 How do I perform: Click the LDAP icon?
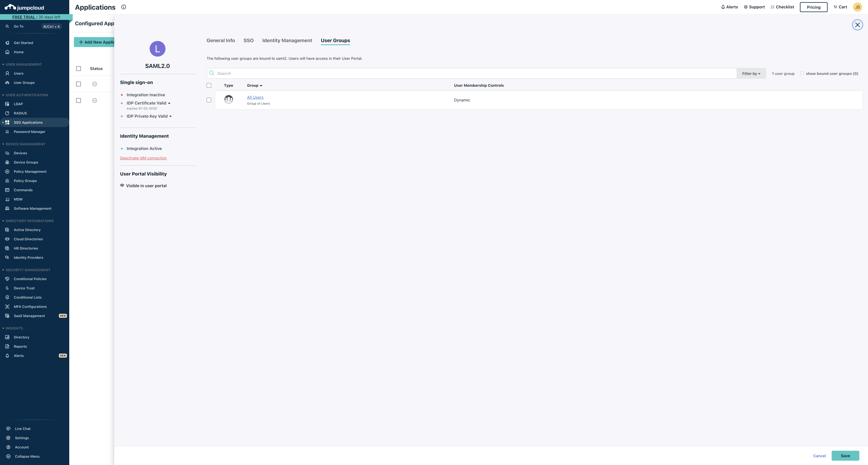[x=7, y=104]
